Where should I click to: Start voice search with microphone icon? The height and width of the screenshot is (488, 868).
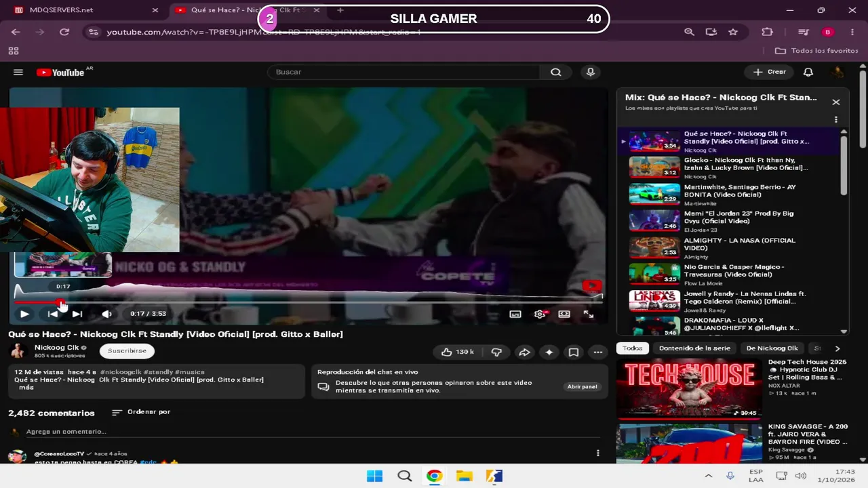pos(591,73)
